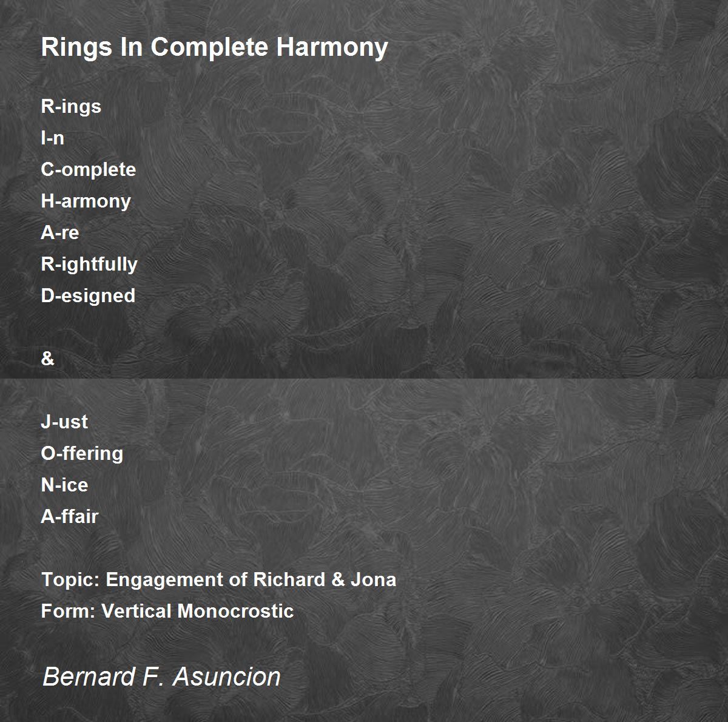Screen dimensions: 728x722
Task: Click the poem title Rings In Complete Harmony
Action: point(214,47)
